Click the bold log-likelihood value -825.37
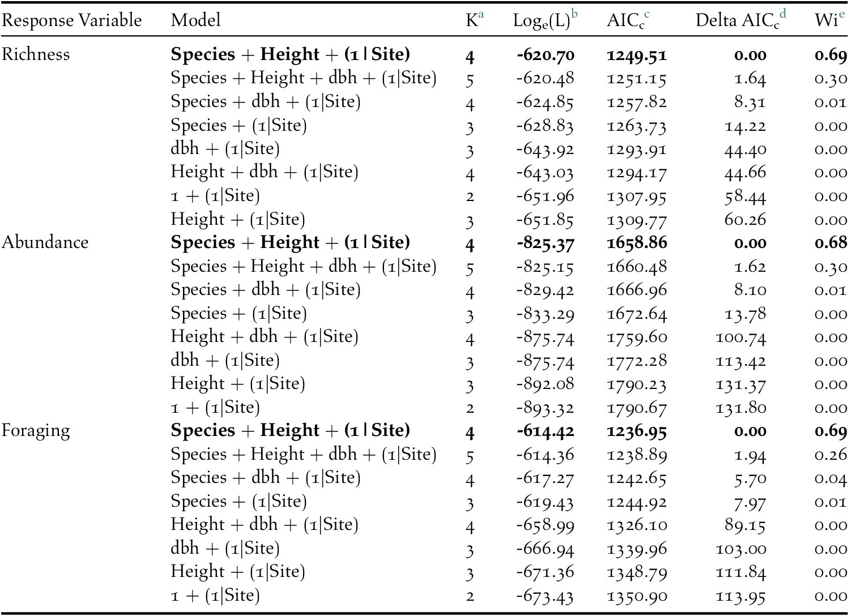This screenshot has height=616, width=849. click(545, 243)
